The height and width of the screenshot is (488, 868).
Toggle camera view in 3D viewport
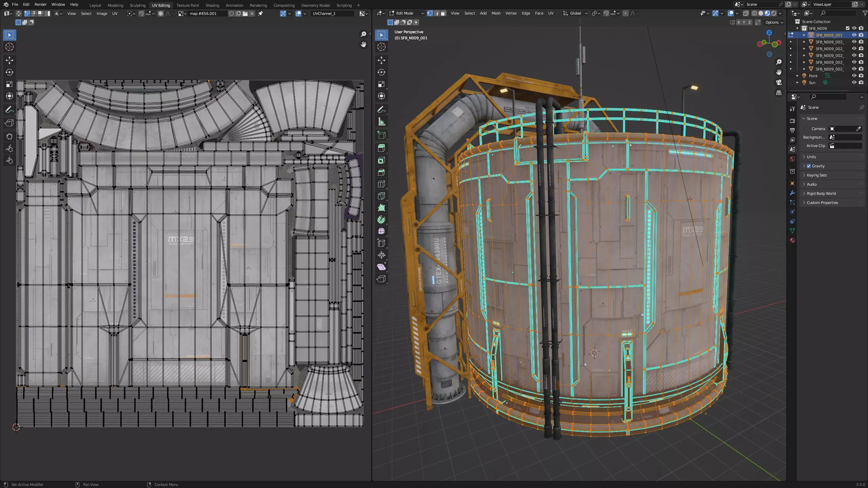coord(779,82)
